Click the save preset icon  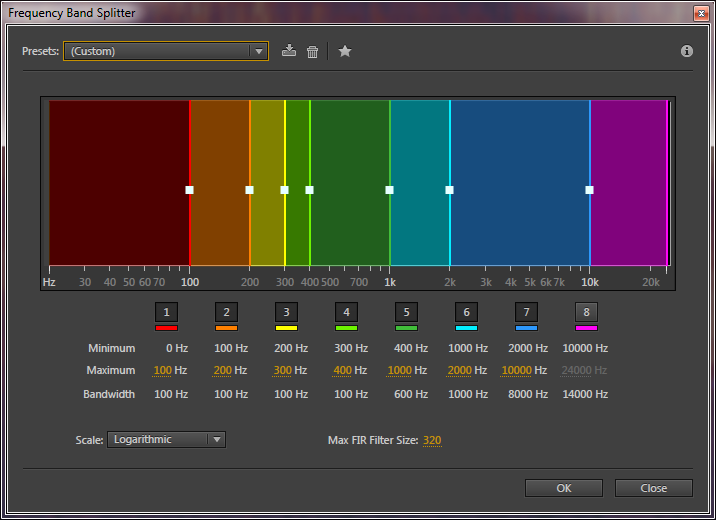click(289, 51)
